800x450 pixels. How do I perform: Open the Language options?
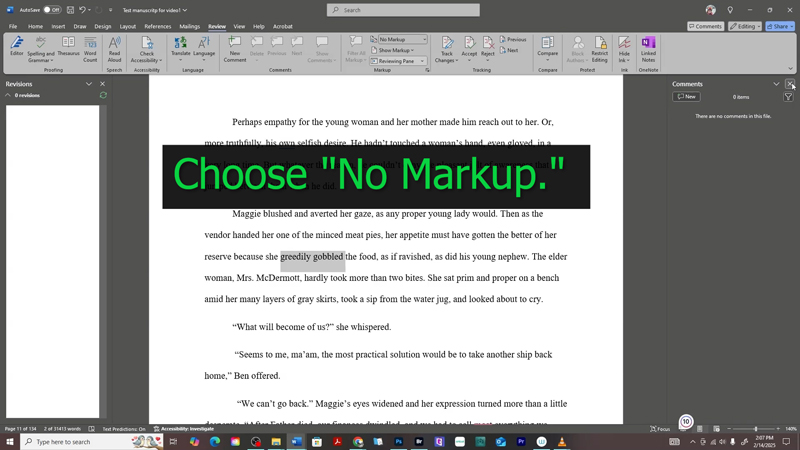(204, 48)
